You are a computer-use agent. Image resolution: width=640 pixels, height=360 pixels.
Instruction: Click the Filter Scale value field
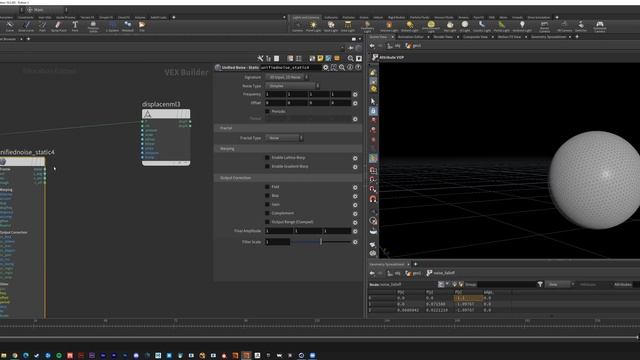point(278,242)
